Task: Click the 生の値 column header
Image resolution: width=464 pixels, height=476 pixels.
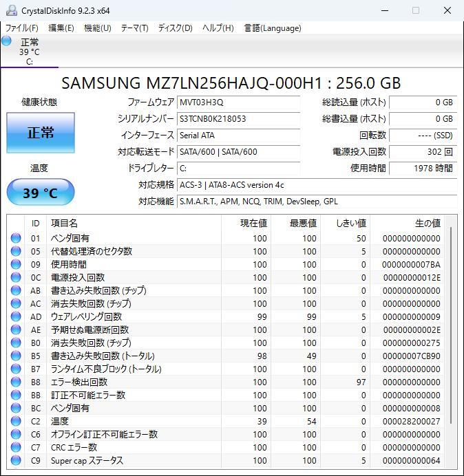Action: (x=407, y=223)
